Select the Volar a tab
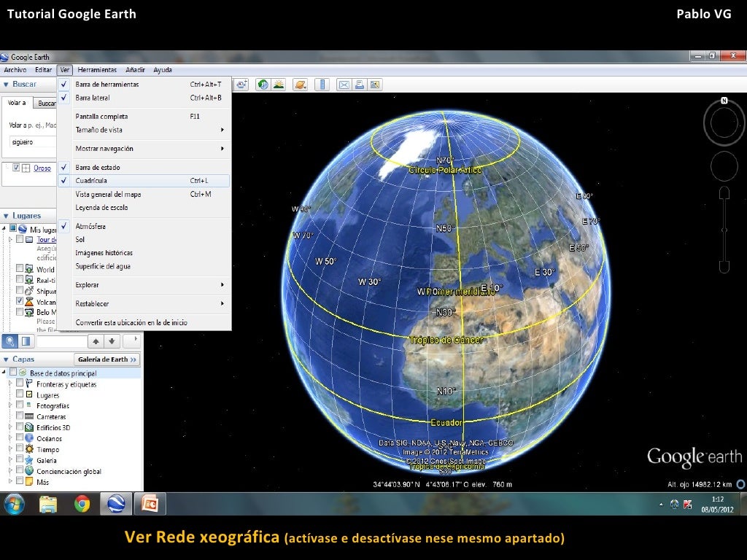Viewport: 747px width, 560px height. [x=18, y=103]
